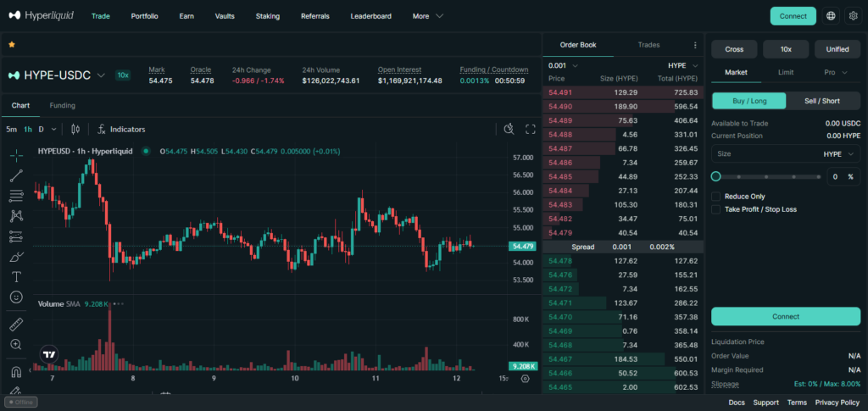The width and height of the screenshot is (868, 411).
Task: Click the size percentage input box
Action: coord(843,177)
